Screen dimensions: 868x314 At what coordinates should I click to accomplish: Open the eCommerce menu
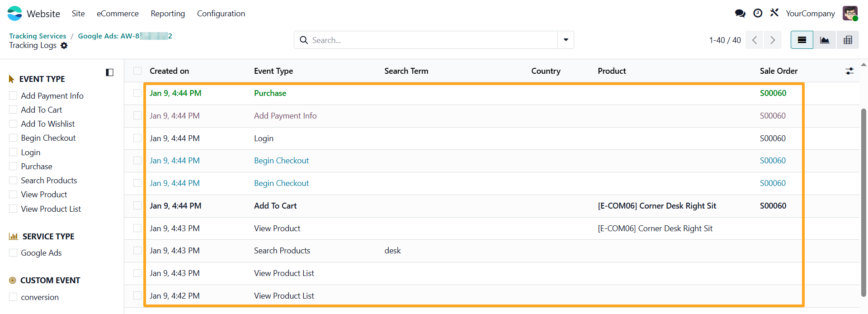pyautogui.click(x=118, y=14)
